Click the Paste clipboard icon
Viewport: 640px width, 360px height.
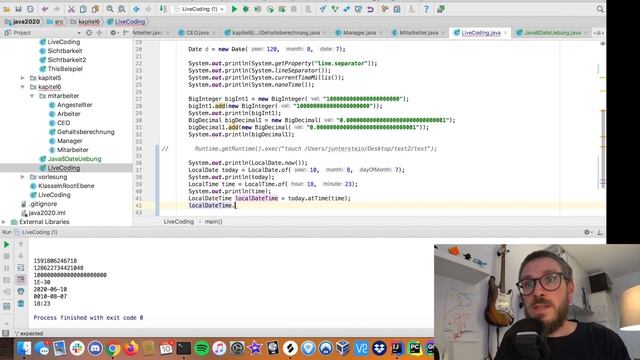pyautogui.click(x=95, y=9)
